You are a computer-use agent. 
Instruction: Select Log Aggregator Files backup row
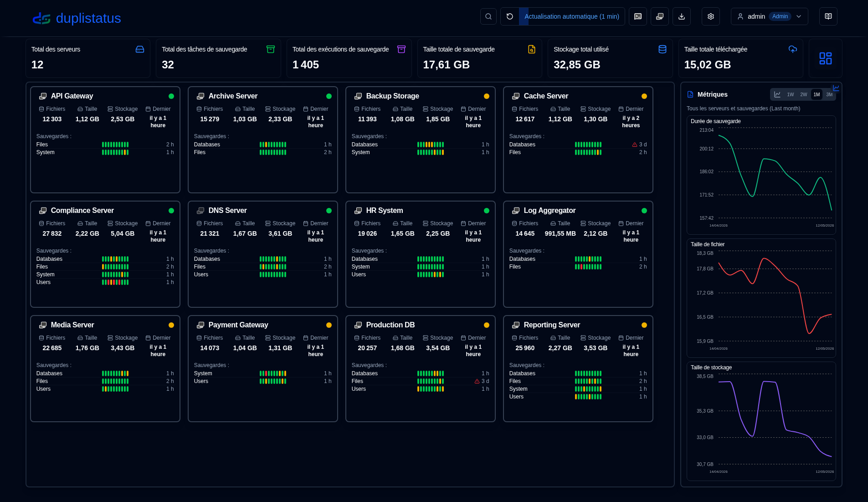[578, 267]
